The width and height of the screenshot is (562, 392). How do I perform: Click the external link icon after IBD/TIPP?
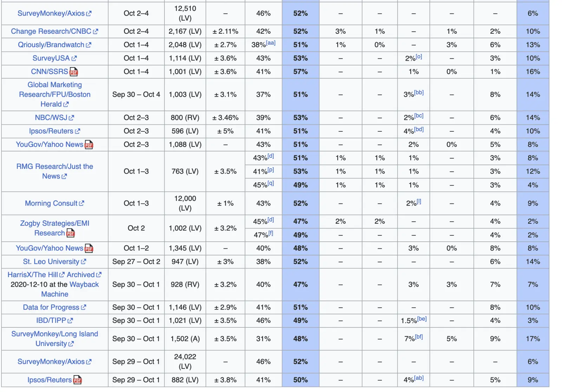pyautogui.click(x=70, y=321)
